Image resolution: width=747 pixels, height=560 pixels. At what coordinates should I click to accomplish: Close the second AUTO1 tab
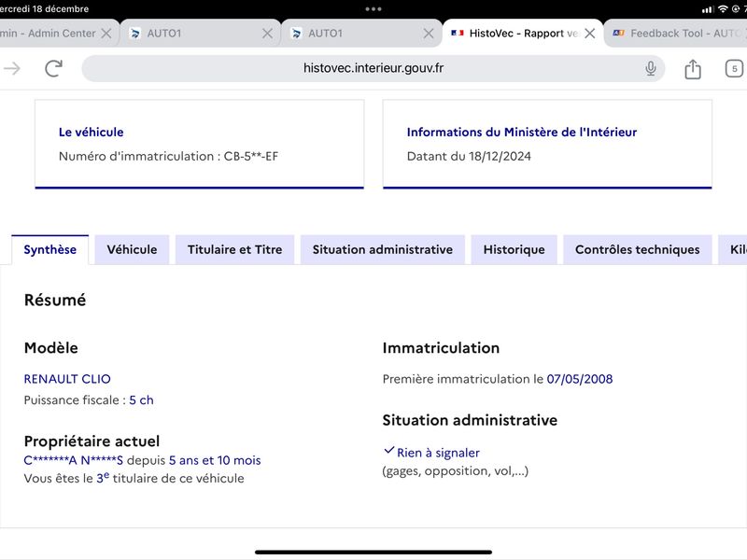(x=429, y=34)
